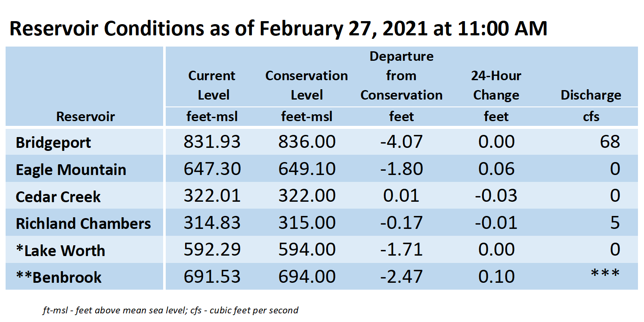Select the Conservation Level column header
This screenshot has width=644, height=322.
tap(307, 85)
